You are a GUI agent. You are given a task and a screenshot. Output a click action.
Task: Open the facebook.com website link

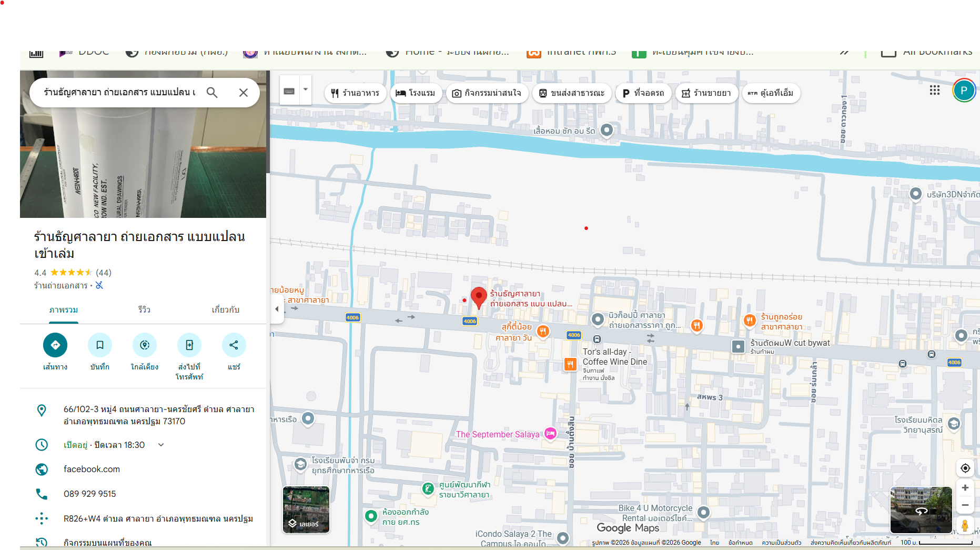point(92,469)
